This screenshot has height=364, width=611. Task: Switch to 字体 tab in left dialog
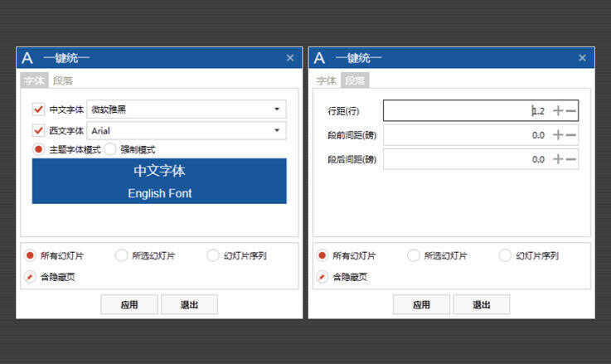click(x=34, y=80)
